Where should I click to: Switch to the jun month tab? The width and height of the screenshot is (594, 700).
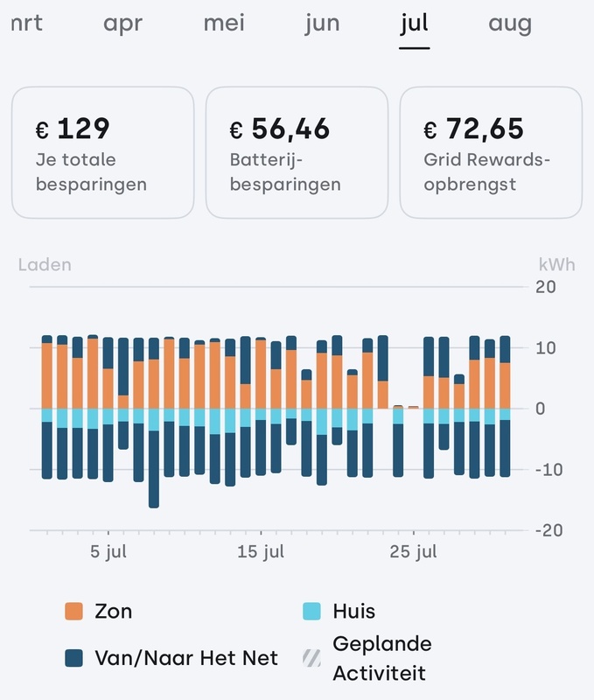322,24
